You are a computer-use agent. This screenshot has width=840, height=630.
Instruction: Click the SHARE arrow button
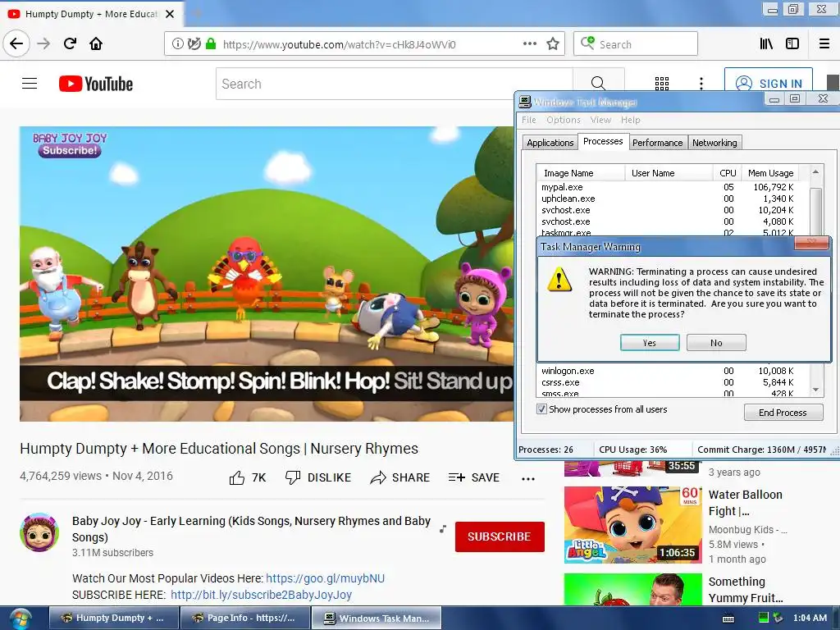click(399, 477)
